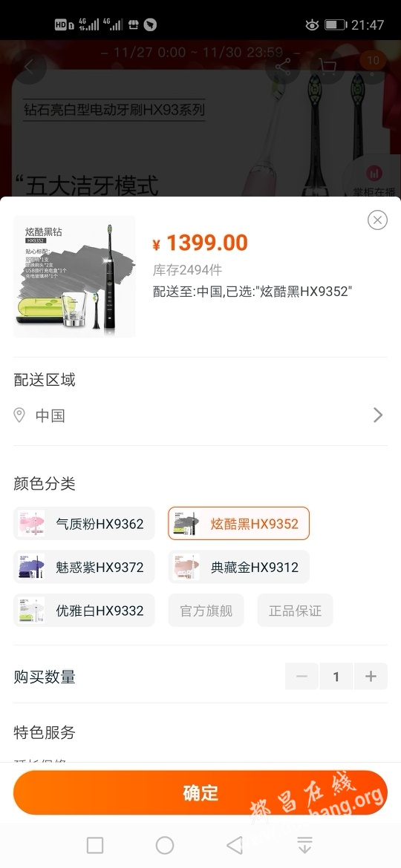Open the shopping cart icon
This screenshot has height=868, width=401.
coord(328,67)
